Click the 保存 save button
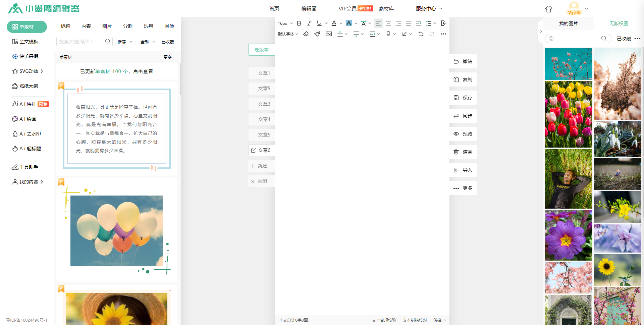 (463, 98)
